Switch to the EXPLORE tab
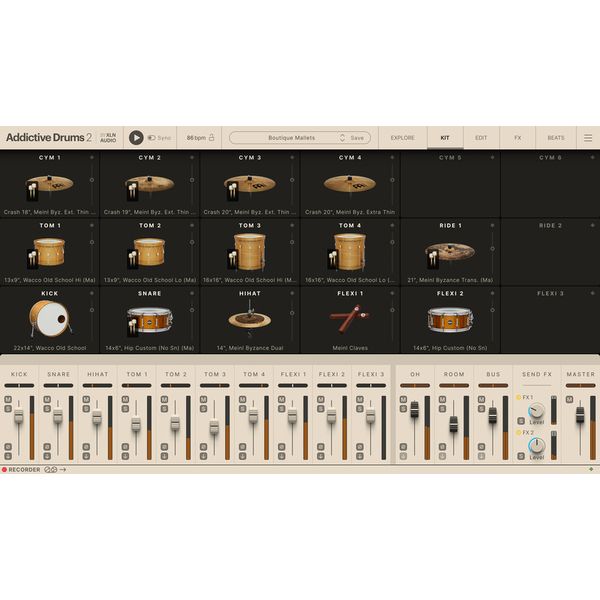 (x=403, y=138)
